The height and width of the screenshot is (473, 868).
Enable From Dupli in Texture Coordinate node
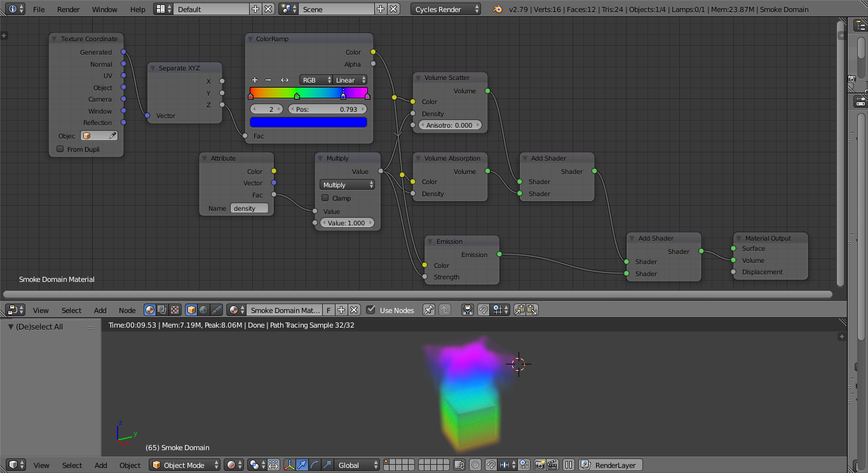click(60, 149)
